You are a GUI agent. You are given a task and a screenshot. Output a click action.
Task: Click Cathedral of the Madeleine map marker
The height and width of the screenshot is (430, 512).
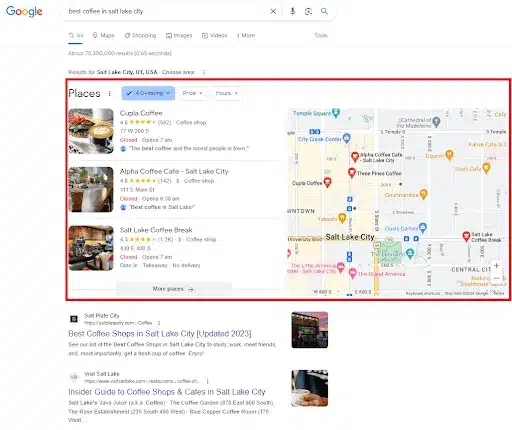[436, 122]
